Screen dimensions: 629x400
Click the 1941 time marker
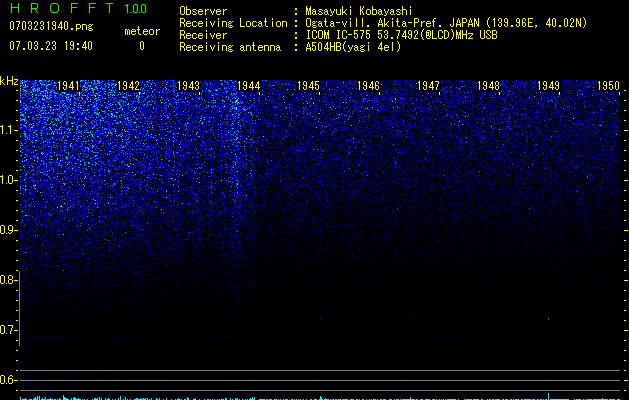pos(68,86)
